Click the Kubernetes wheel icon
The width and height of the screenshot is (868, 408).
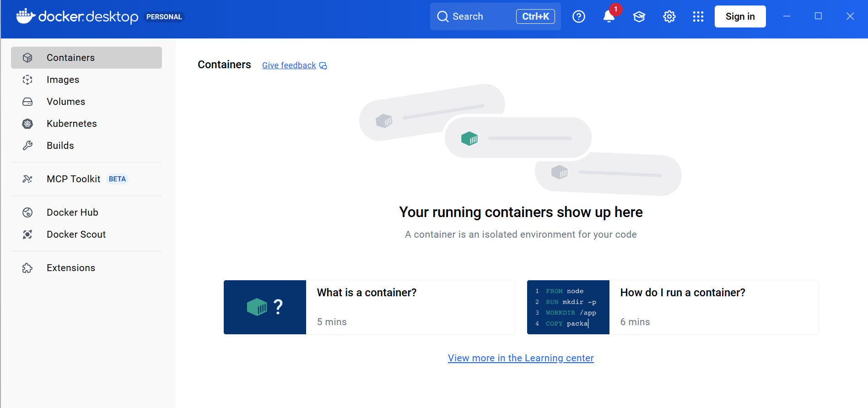tap(27, 124)
